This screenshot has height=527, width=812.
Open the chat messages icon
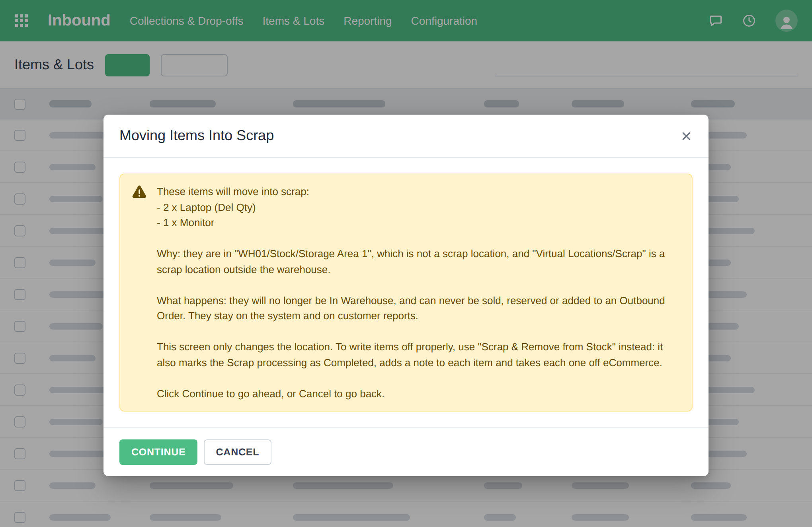coord(716,21)
